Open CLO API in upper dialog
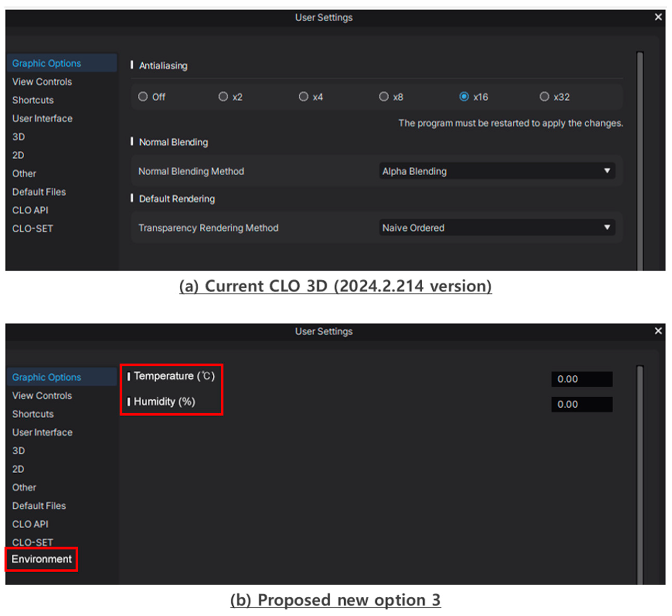672x616 pixels. click(30, 210)
